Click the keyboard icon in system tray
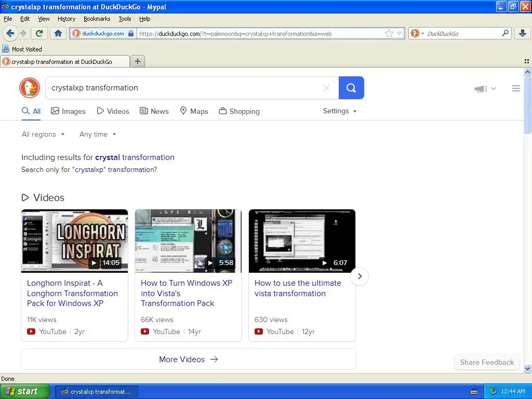Image resolution: width=532 pixels, height=399 pixels. coord(474,392)
